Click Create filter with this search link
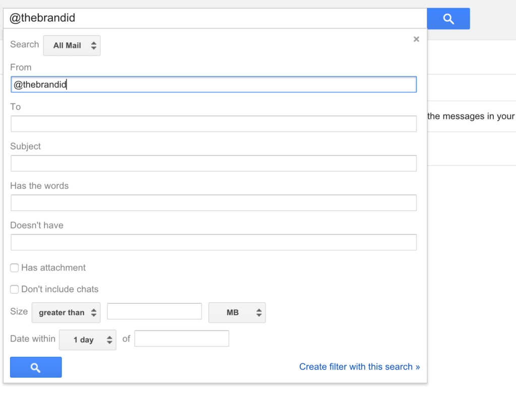This screenshot has width=516, height=420. (x=359, y=367)
